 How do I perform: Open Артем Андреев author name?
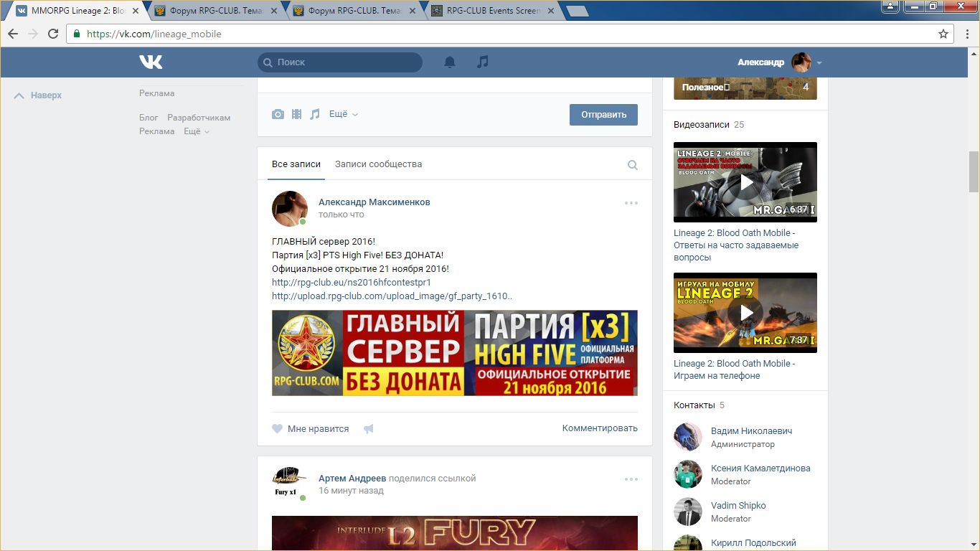click(352, 479)
